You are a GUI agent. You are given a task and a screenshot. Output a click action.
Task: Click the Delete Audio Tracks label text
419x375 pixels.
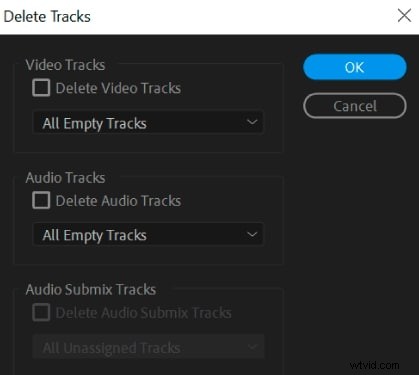pyautogui.click(x=118, y=201)
